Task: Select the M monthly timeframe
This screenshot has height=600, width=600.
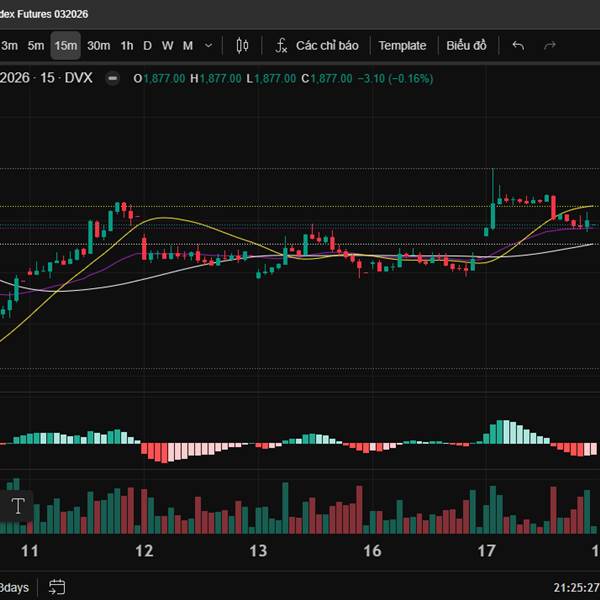Action: click(x=187, y=45)
